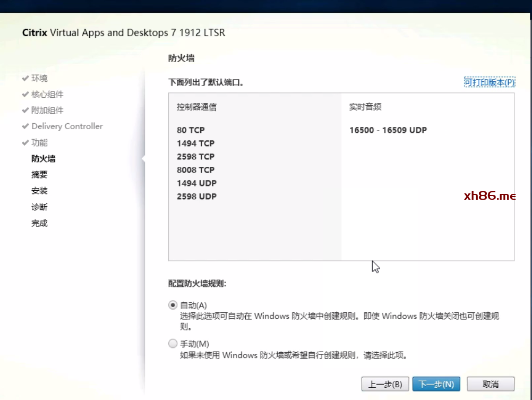Choose the 手动(M) firewall rule option
The image size is (532, 400).
click(173, 344)
